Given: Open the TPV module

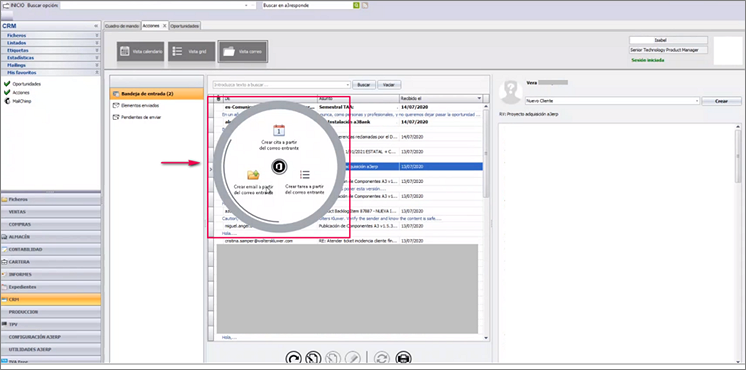Looking at the screenshot, I should [50, 324].
